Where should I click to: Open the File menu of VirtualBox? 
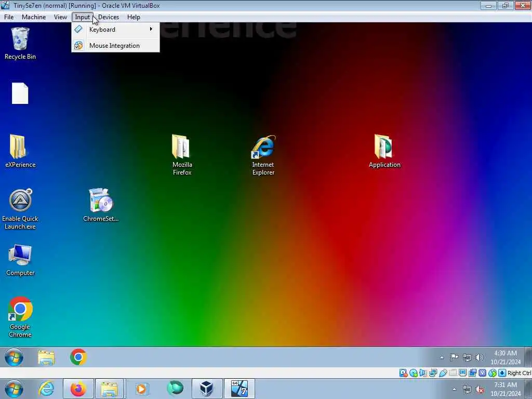[9, 17]
